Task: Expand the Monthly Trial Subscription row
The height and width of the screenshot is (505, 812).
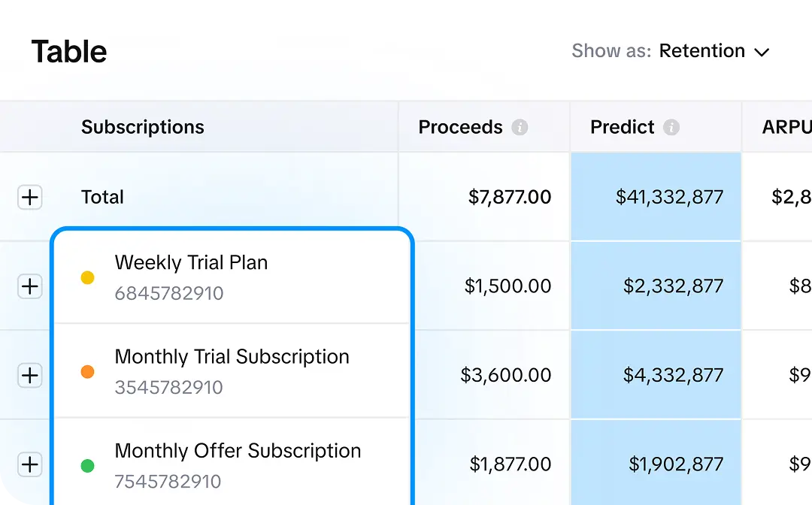Action: 30,376
